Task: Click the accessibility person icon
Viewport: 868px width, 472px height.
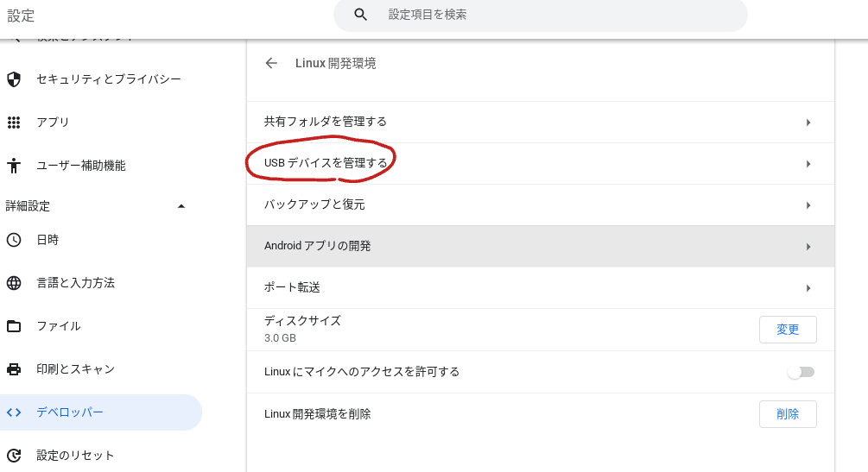Action: (14, 166)
